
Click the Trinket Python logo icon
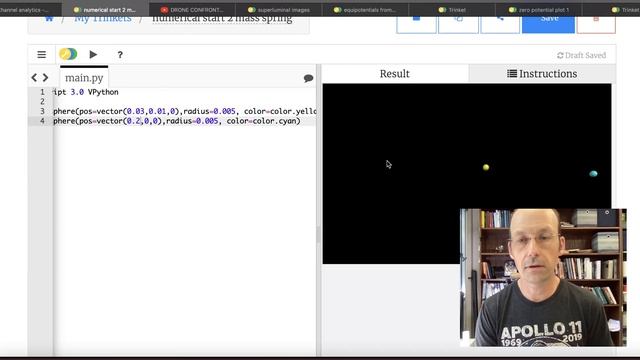click(x=68, y=54)
